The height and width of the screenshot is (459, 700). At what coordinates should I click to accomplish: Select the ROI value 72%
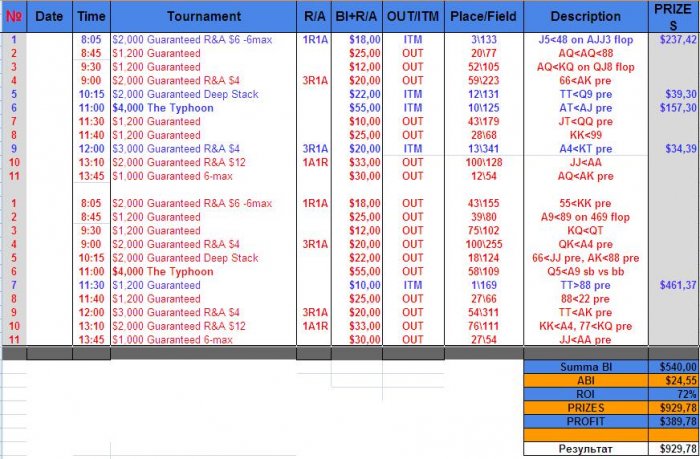pos(673,394)
